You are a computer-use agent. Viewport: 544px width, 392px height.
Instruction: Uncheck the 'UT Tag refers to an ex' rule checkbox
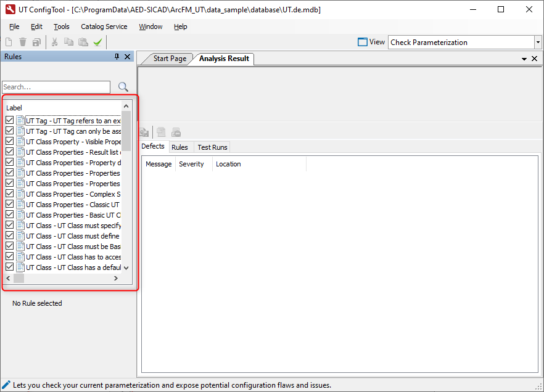pyautogui.click(x=10, y=120)
